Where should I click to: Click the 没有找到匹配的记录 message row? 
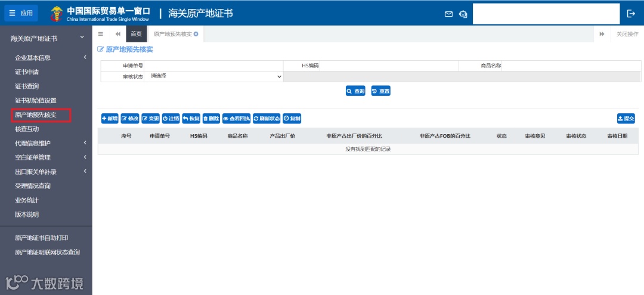pos(368,150)
